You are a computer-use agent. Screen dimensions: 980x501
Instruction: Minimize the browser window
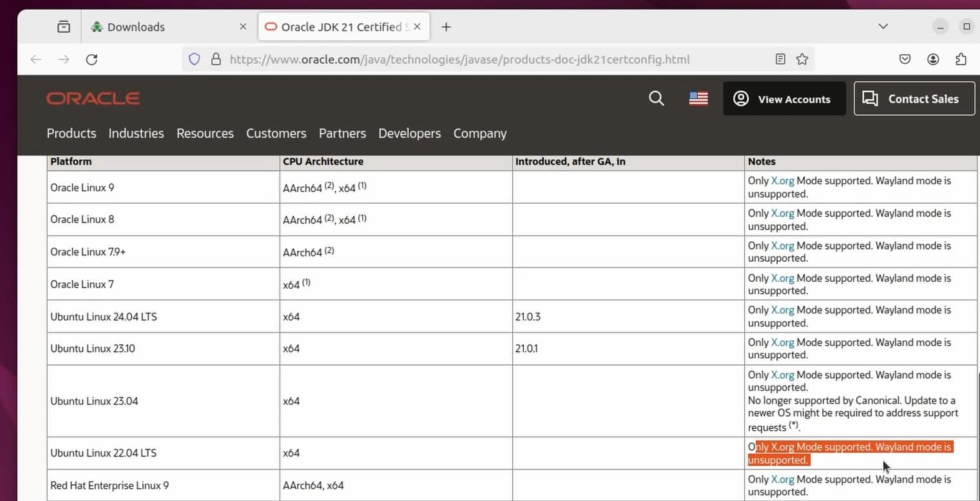[941, 26]
